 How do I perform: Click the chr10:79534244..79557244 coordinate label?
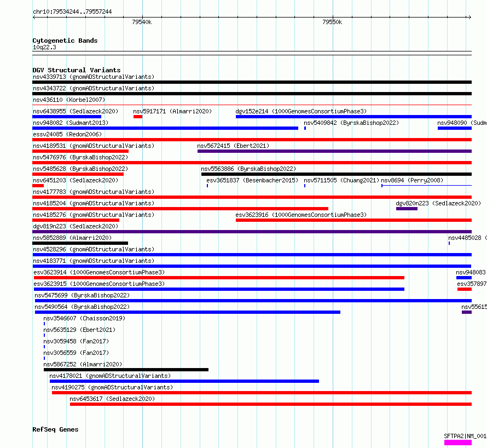[x=72, y=12]
